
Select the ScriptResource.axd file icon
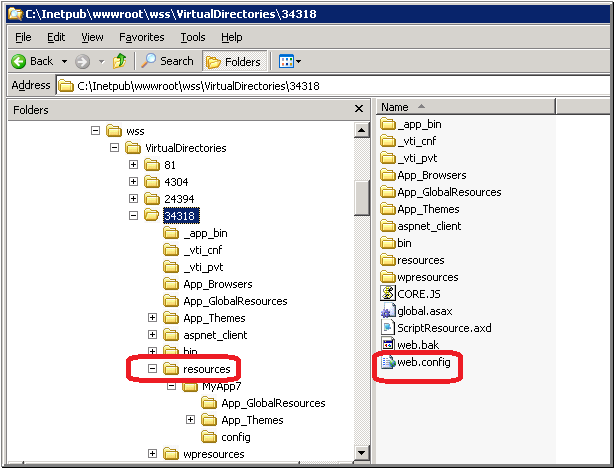tap(388, 328)
